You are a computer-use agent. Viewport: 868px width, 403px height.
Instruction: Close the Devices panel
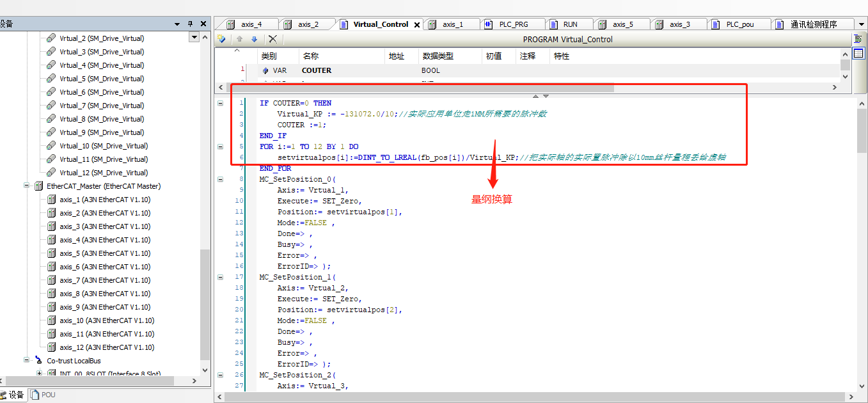coord(203,24)
